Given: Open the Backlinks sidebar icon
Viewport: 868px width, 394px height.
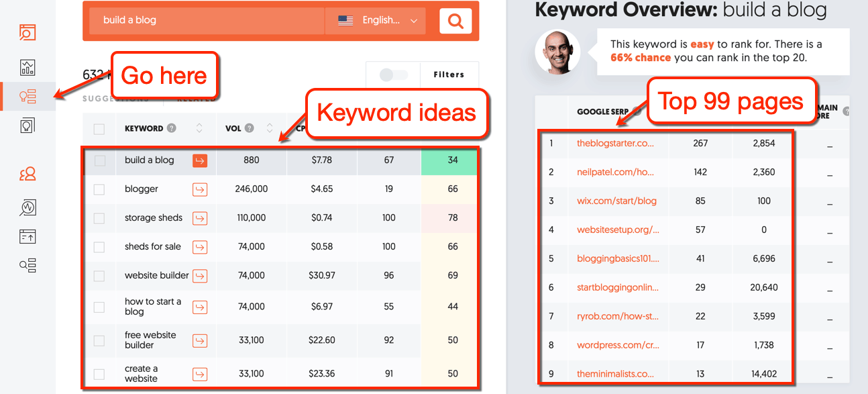Looking at the screenshot, I should tap(28, 236).
